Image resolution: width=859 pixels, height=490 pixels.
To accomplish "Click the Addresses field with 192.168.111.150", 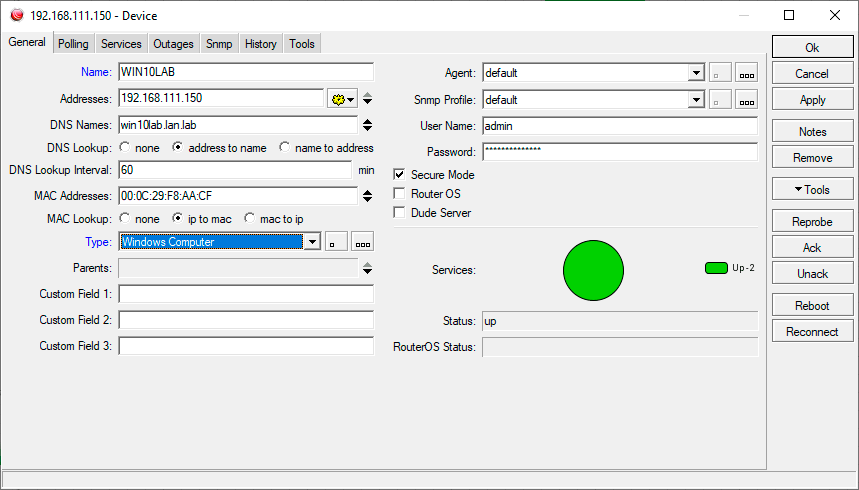I will [x=221, y=98].
